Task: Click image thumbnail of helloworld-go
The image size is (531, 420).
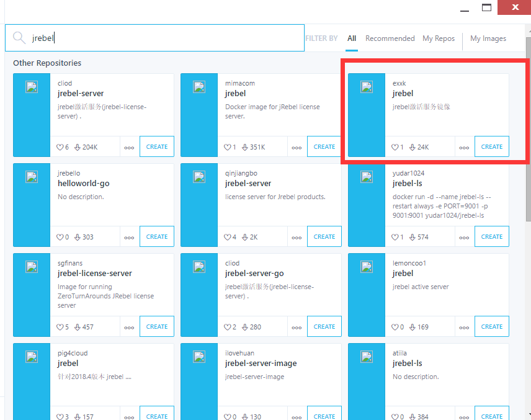Action: (32, 177)
